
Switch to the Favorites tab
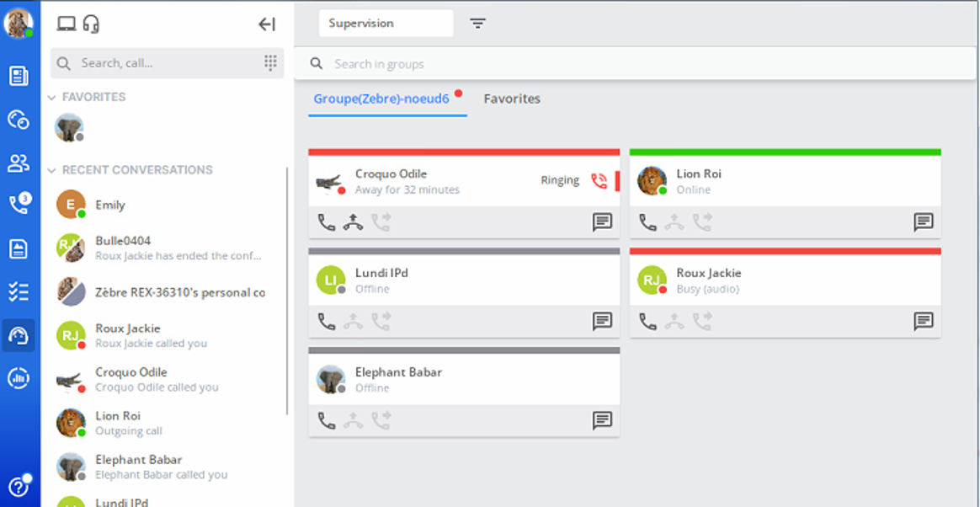click(x=512, y=99)
